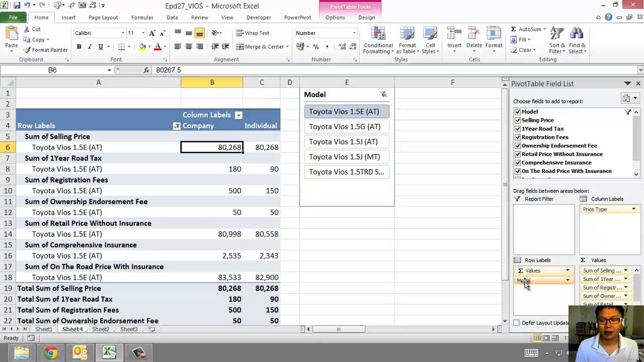
Task: Click the Insert Function fx icon
Action: 146,70
